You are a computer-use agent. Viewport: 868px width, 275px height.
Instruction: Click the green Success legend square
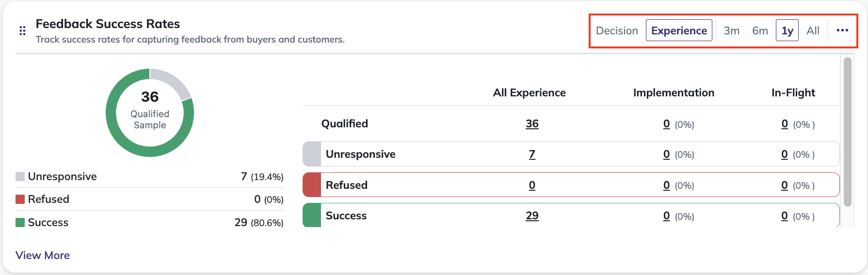pyautogui.click(x=20, y=222)
